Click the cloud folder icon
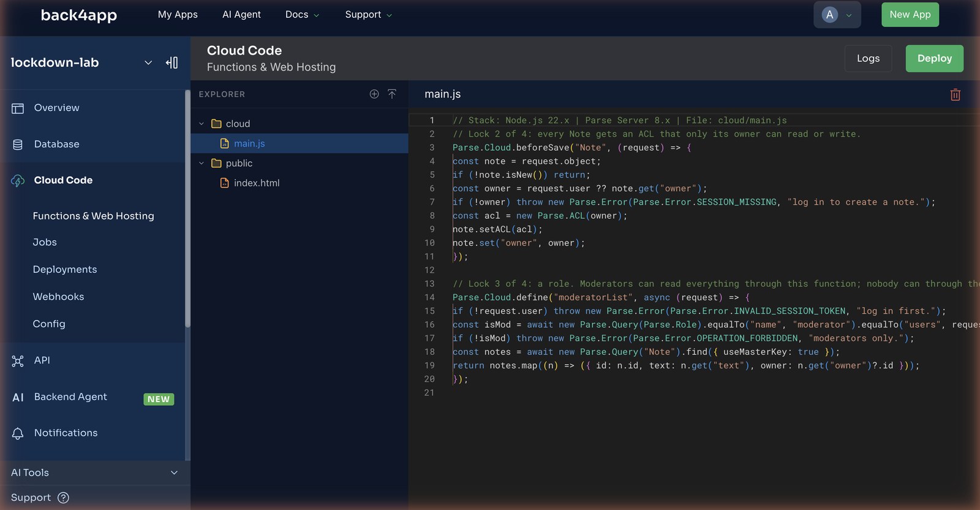Screen dimensions: 980x510 pyautogui.click(x=216, y=124)
